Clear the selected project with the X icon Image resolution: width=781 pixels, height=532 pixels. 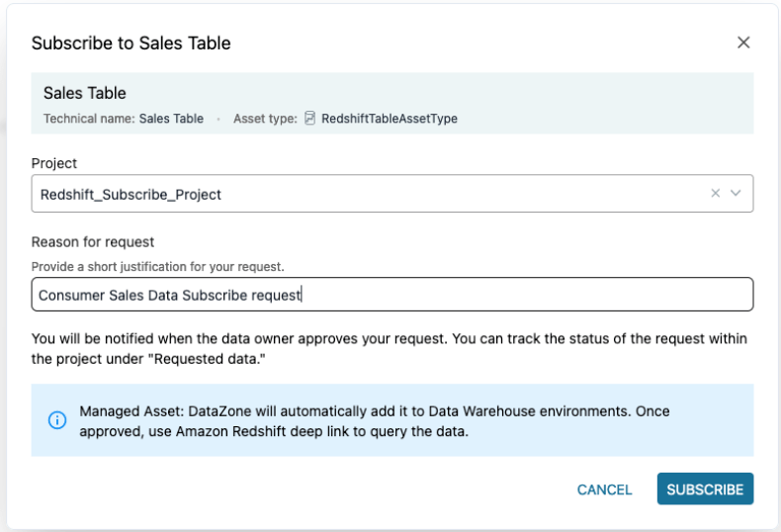pyautogui.click(x=716, y=194)
